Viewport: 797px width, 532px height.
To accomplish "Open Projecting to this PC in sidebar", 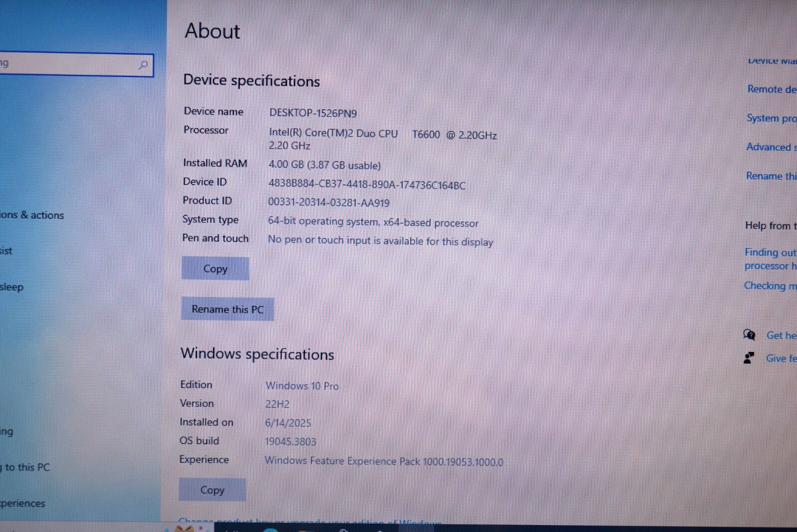I will point(26,467).
